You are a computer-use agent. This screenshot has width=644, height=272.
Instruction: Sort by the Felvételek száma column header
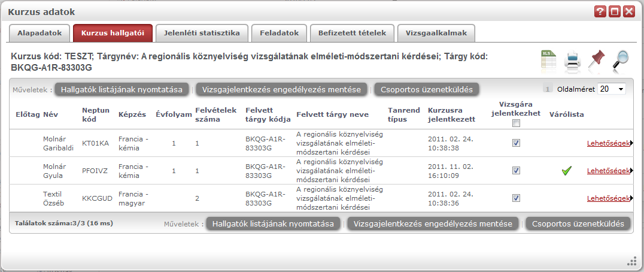[x=215, y=114]
